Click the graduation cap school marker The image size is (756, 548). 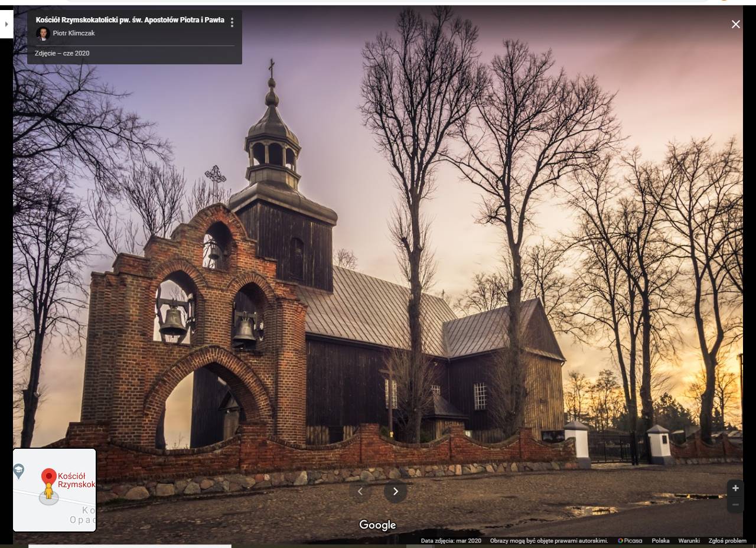[x=19, y=471]
